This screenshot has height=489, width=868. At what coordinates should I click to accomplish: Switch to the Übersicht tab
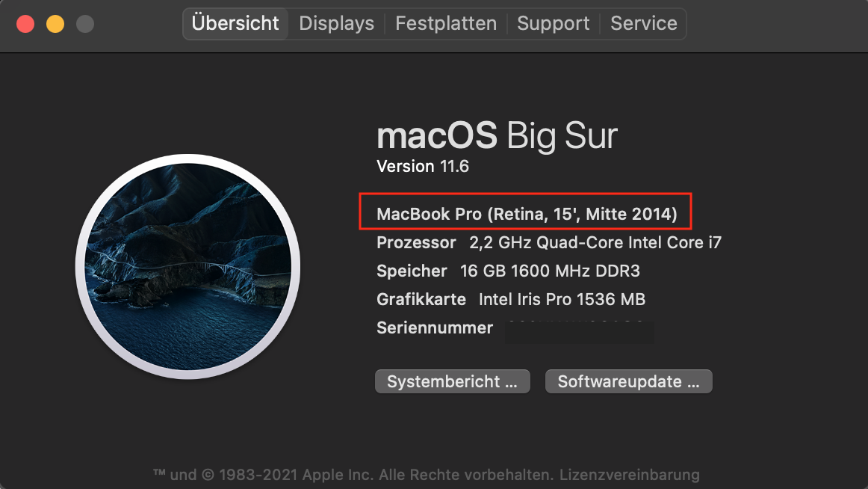[235, 23]
